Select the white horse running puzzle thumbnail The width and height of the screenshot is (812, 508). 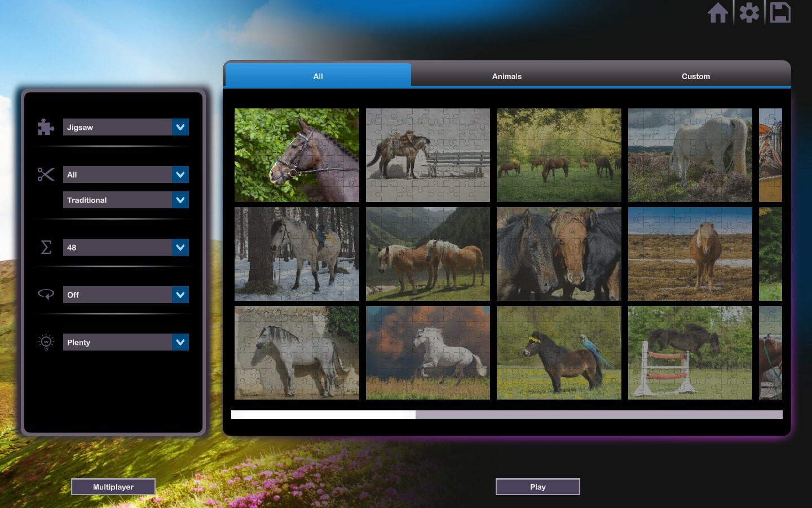[427, 352]
